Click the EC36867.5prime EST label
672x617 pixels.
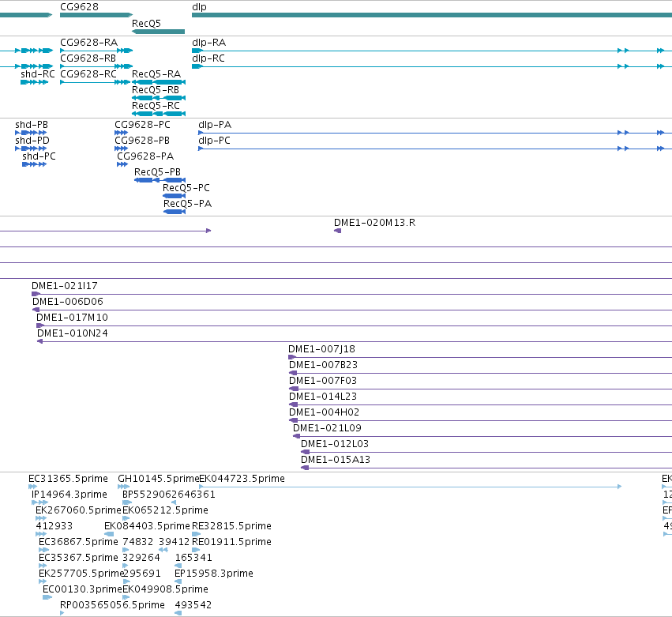pos(78,543)
